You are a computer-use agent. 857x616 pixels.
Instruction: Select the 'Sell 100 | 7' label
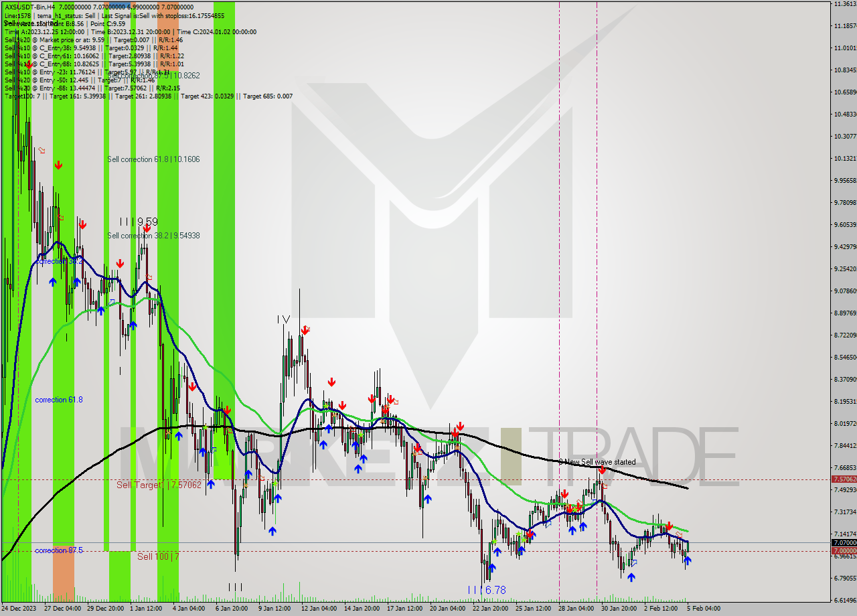pos(158,556)
